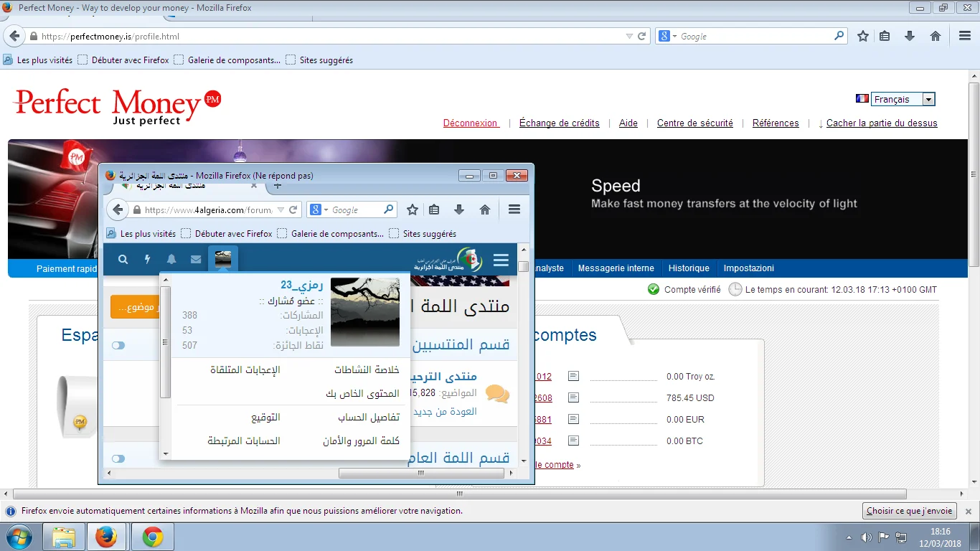Viewport: 980px width, 551px height.
Task: Open forum private messages envelope icon
Action: (196, 260)
